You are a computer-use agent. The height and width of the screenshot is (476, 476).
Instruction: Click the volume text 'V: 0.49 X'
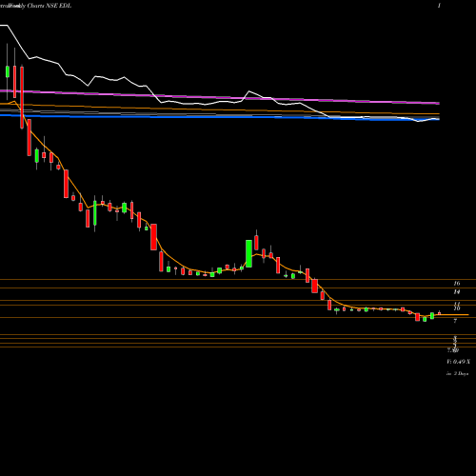point(458,362)
